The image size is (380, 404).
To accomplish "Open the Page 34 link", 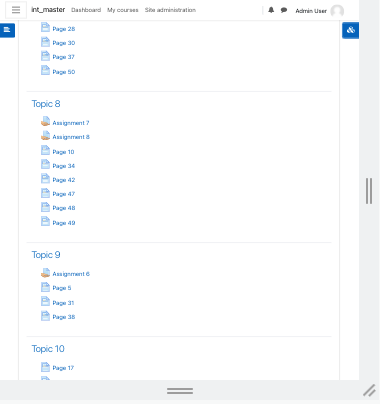I will (x=64, y=166).
